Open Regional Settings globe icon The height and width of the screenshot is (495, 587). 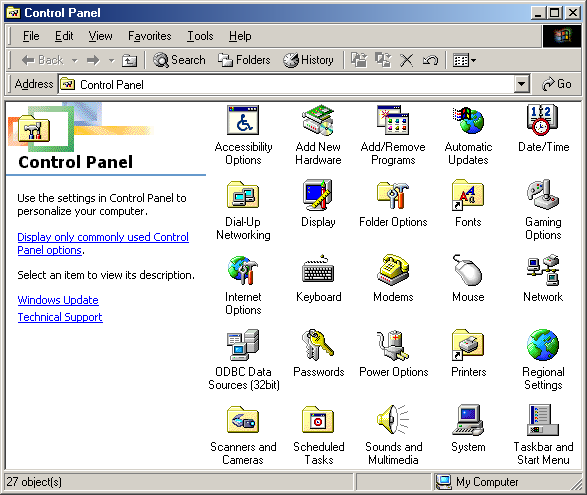pos(543,345)
